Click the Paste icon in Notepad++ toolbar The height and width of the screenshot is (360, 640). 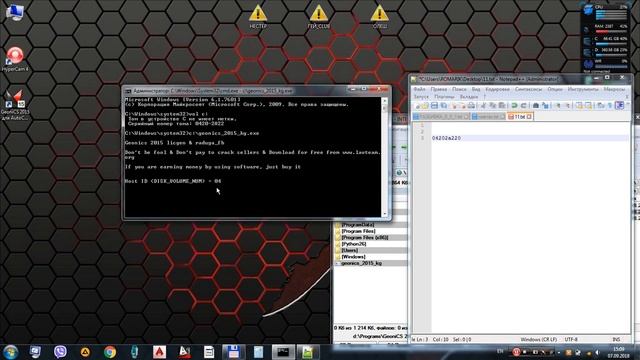pyautogui.click(x=502, y=106)
